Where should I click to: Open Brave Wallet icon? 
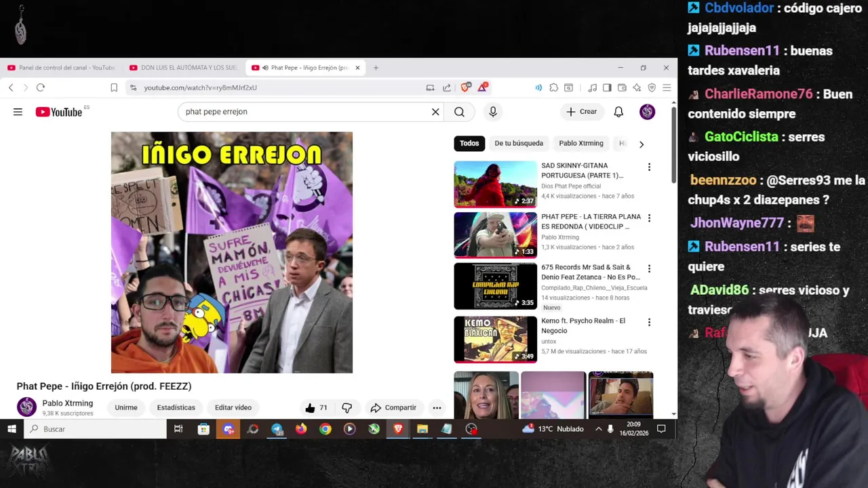(622, 87)
